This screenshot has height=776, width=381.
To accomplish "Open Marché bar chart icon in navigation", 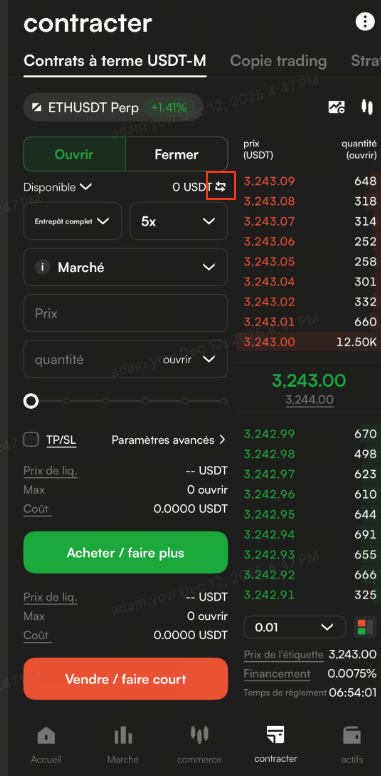I will pyautogui.click(x=123, y=735).
